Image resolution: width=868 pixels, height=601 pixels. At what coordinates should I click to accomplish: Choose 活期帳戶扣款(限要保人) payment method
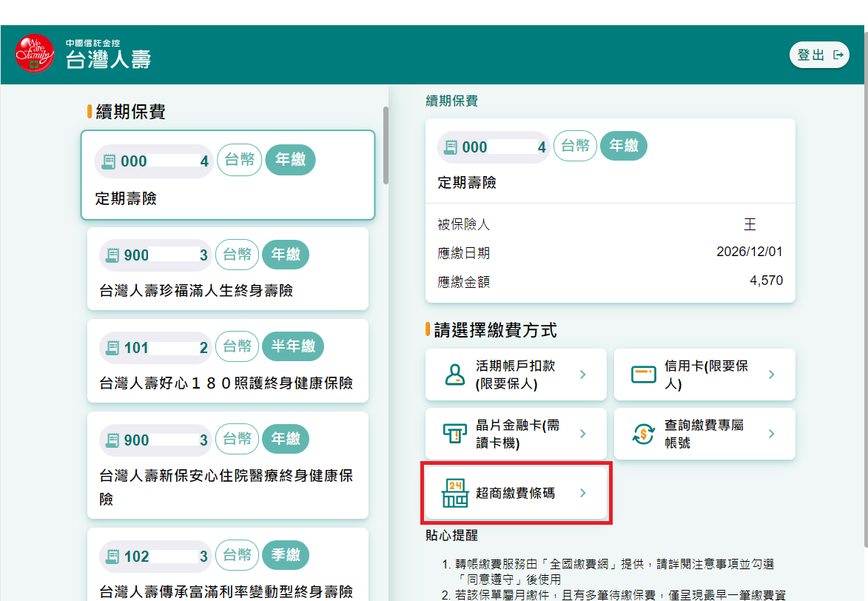click(x=516, y=375)
